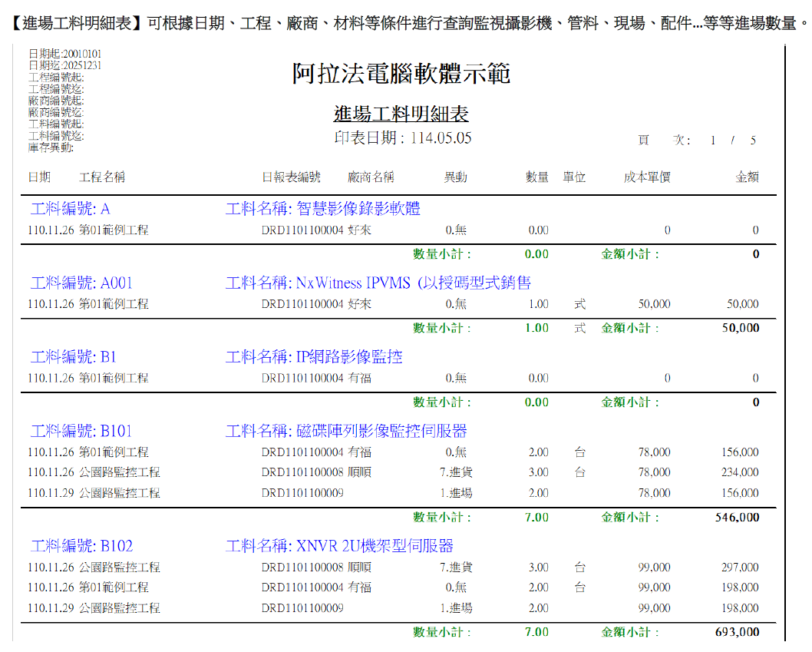
Task: Click the heading "工料名稱: 磁碟陣列影像監控伺服器"
Action: point(346,432)
